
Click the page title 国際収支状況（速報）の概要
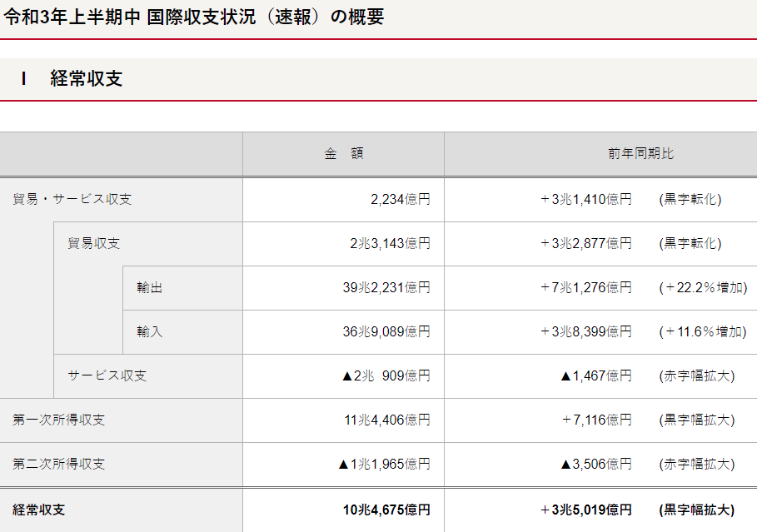point(194,17)
